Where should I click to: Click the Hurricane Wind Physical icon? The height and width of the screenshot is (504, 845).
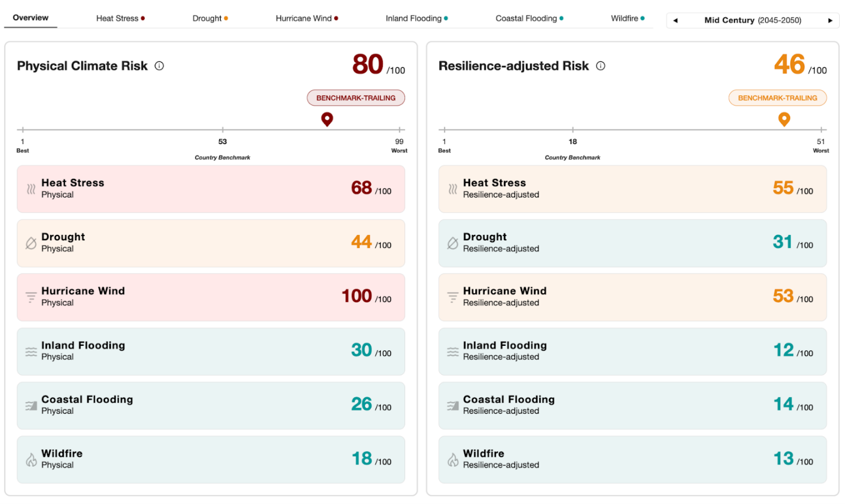(31, 297)
